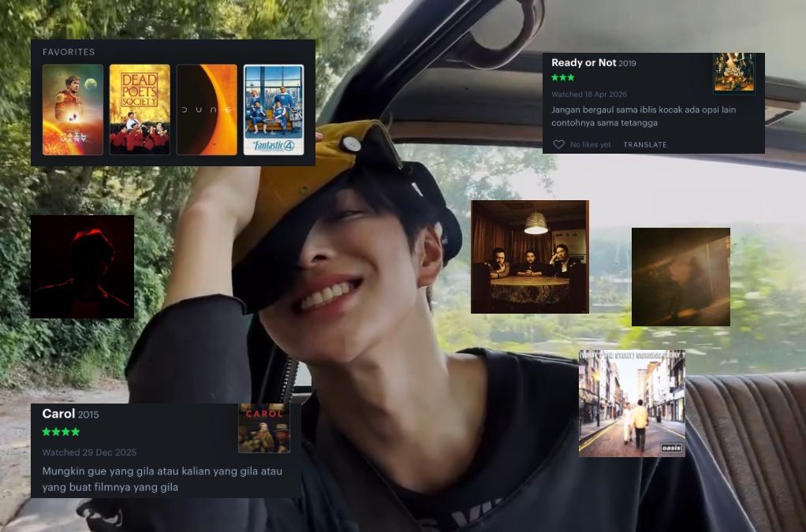Open the Carol film title link

pyautogui.click(x=58, y=413)
